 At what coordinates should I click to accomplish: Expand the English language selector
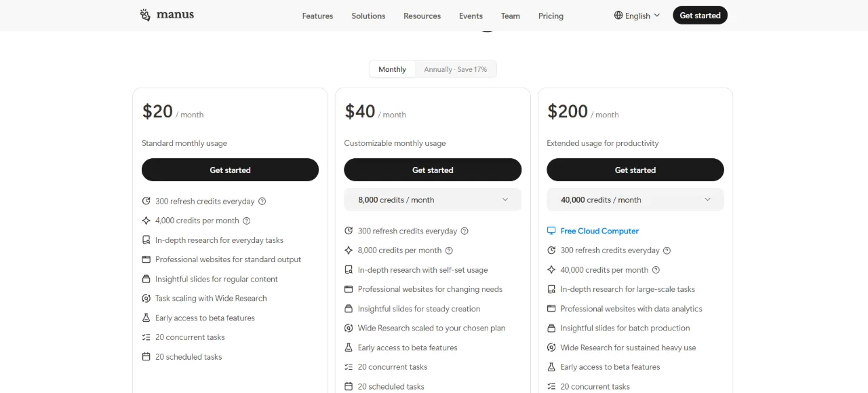click(x=637, y=16)
